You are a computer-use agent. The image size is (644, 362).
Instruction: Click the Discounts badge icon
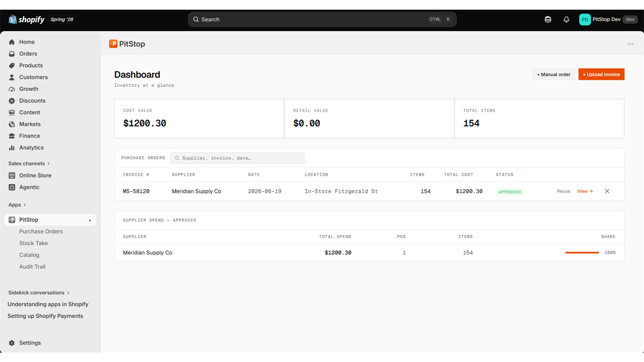12,101
